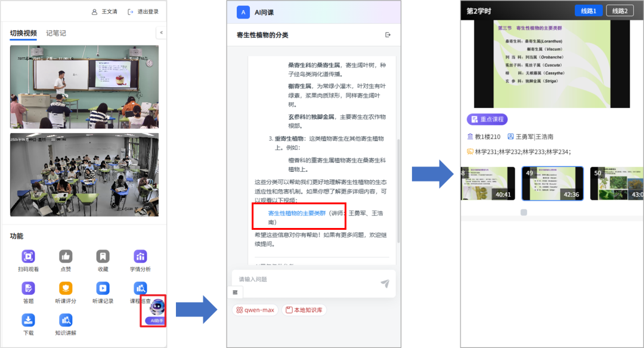The width and height of the screenshot is (644, 348).
Task: Click the 下载 download icon
Action: coord(28,321)
